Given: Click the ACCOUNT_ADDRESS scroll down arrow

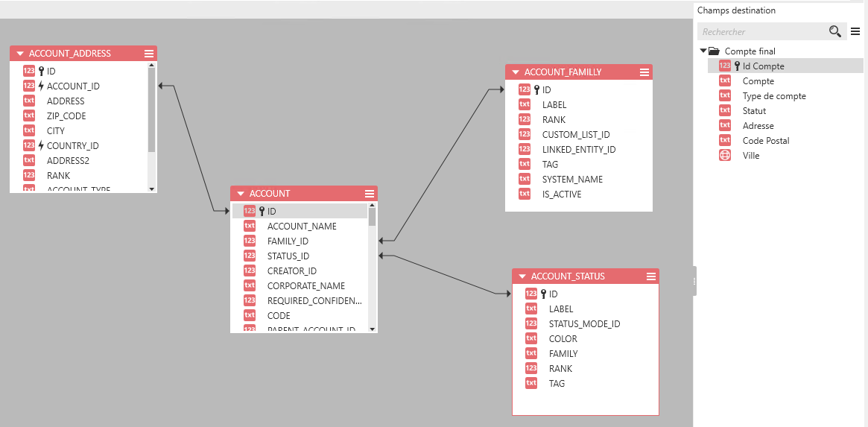Looking at the screenshot, I should [x=152, y=189].
